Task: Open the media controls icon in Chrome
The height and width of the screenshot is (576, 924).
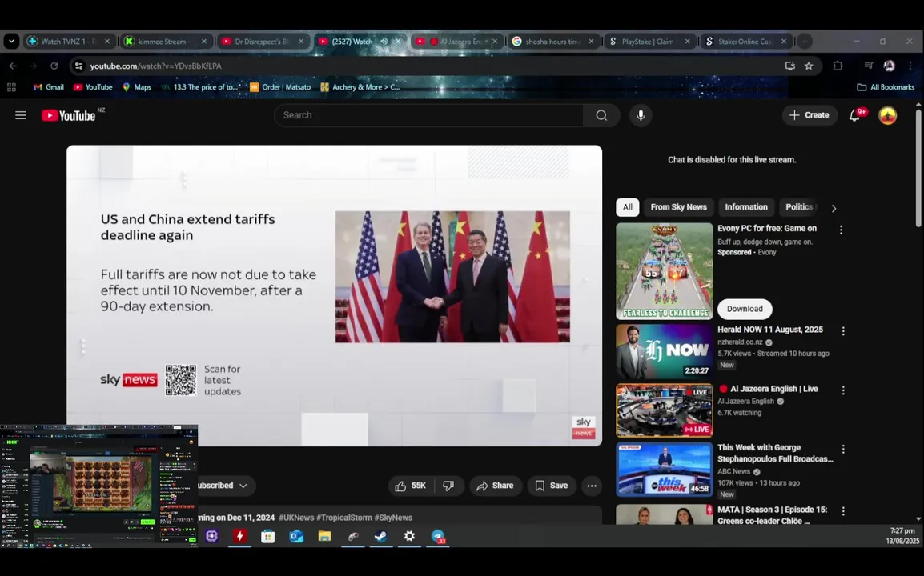Action: tap(868, 66)
